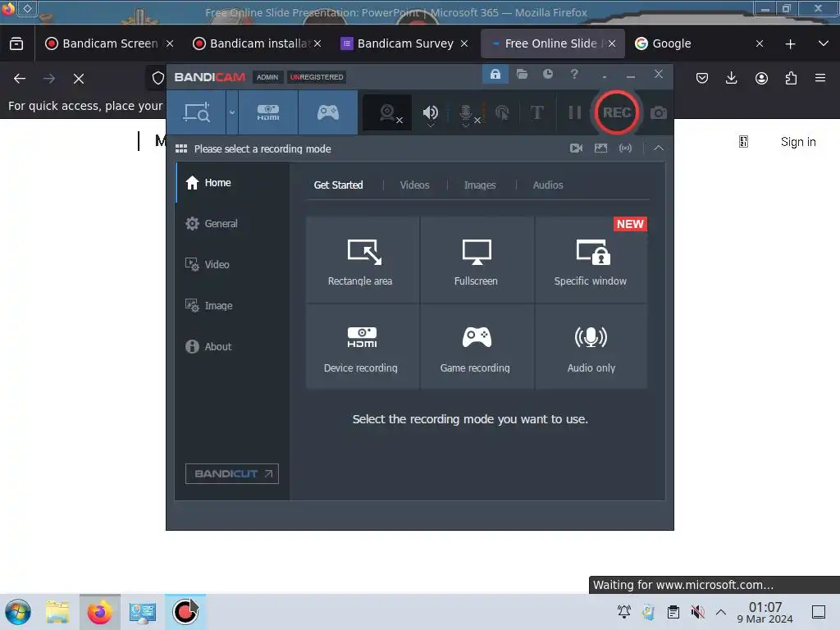Open the Windows Start menu
The image size is (840, 630).
pyautogui.click(x=18, y=612)
